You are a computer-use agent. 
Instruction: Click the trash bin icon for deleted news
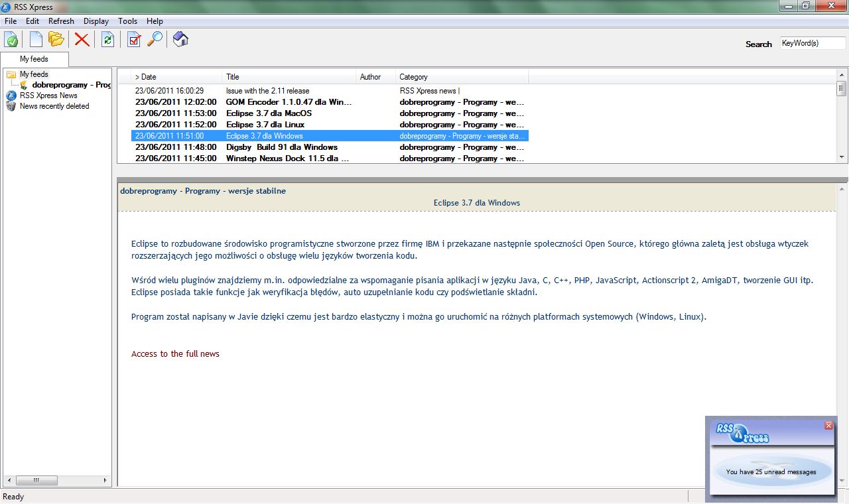(x=11, y=106)
